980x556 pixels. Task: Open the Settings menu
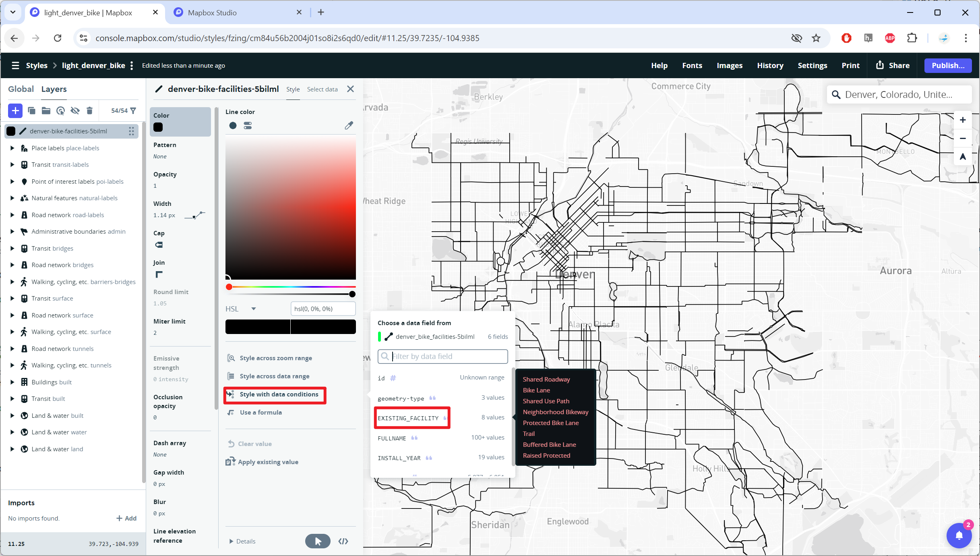[x=813, y=65]
